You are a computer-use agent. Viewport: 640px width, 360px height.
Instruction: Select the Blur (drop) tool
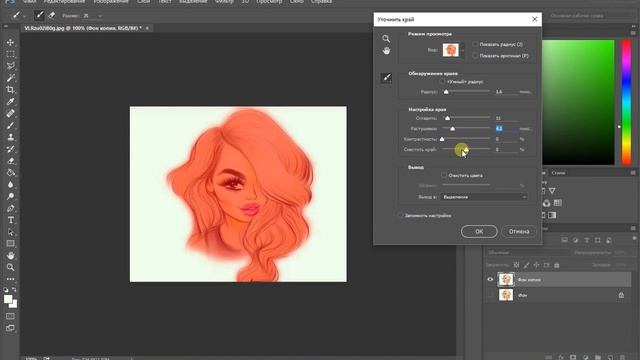(x=11, y=184)
